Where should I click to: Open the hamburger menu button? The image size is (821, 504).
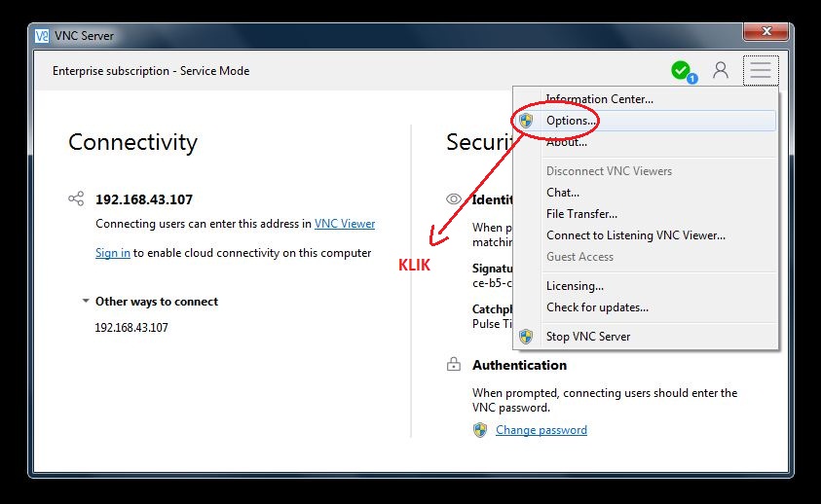(x=761, y=70)
